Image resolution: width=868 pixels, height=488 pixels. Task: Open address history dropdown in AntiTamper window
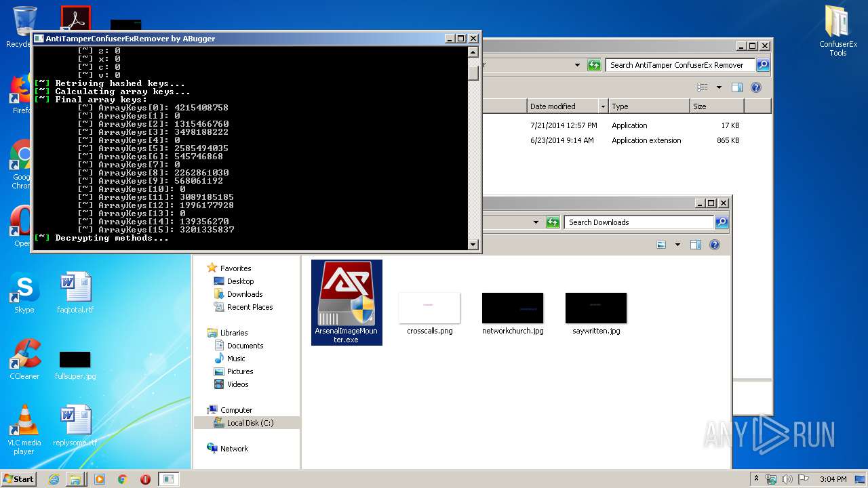(577, 65)
